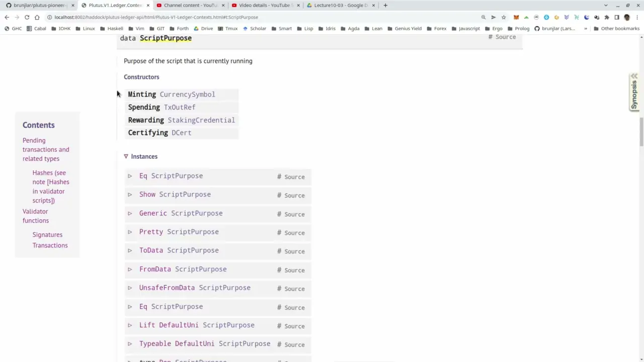Switch to the Channel content YouTube tab

point(190,6)
